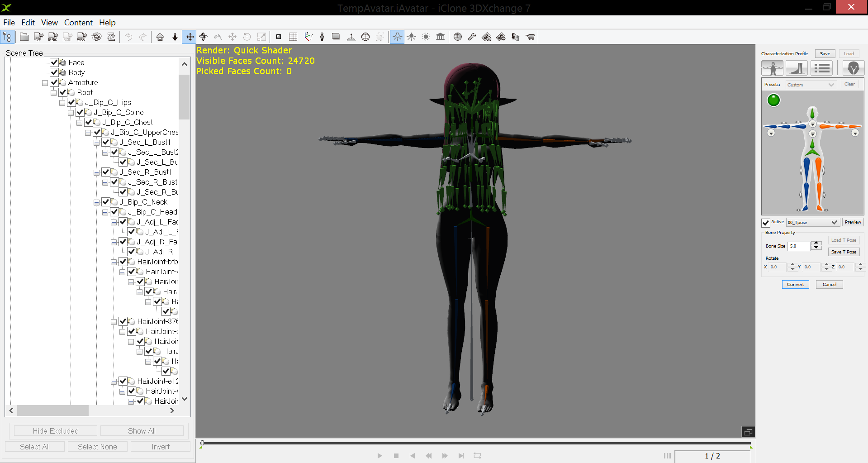868x463 pixels.
Task: Uncheck the Body node checkbox
Action: point(54,72)
